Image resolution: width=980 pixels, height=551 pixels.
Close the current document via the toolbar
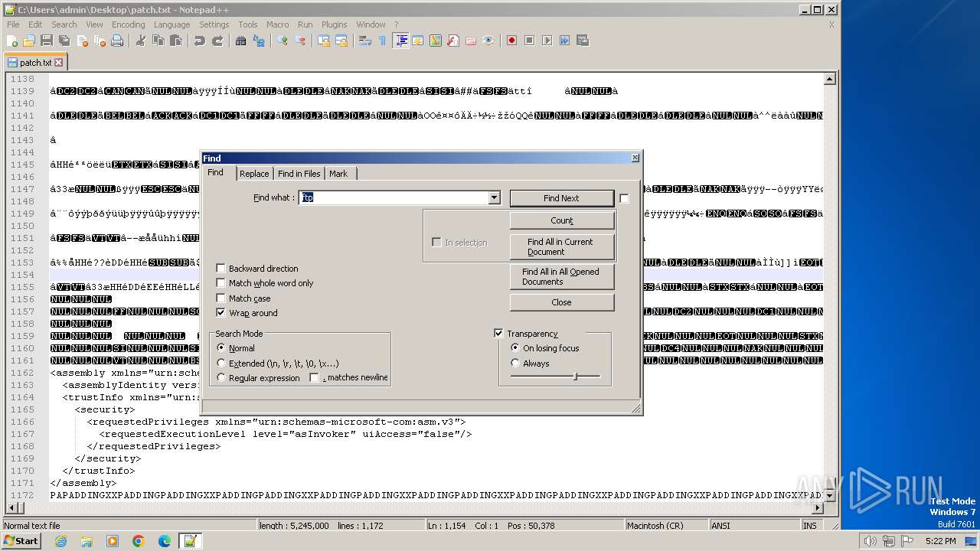82,41
